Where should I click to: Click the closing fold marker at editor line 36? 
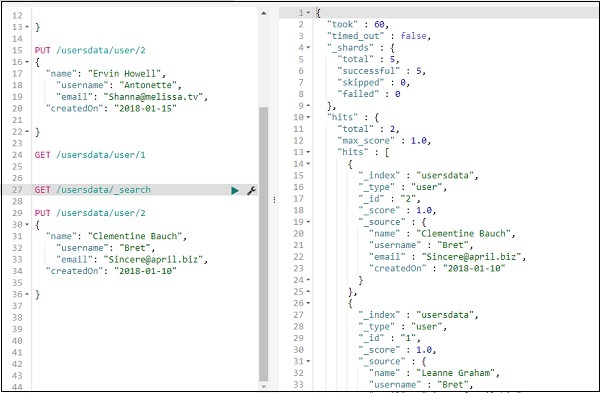point(27,294)
